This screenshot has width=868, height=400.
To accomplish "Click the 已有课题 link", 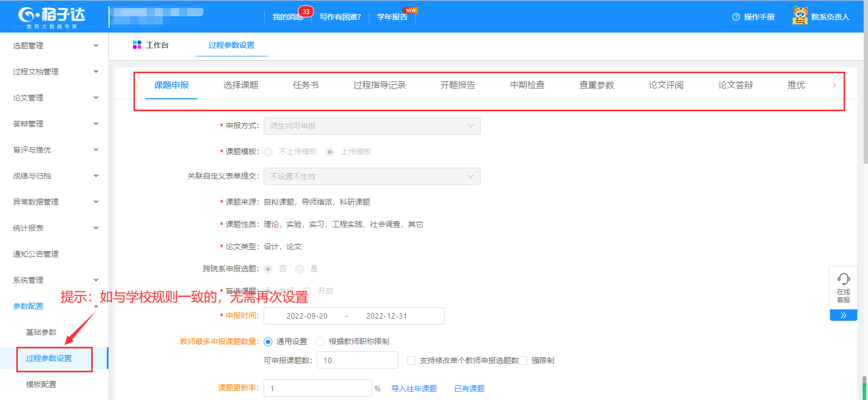I will (469, 389).
